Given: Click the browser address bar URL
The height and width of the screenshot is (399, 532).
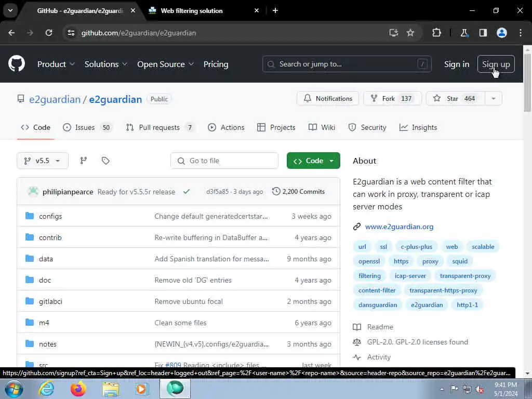Looking at the screenshot, I should pos(138,33).
